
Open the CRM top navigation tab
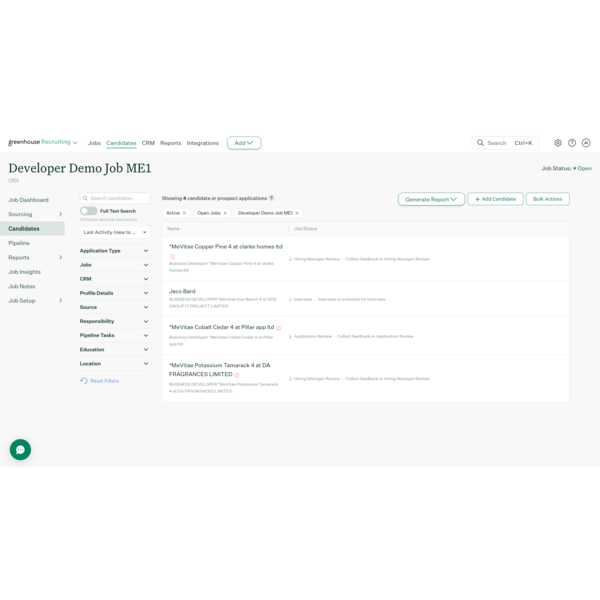point(148,143)
